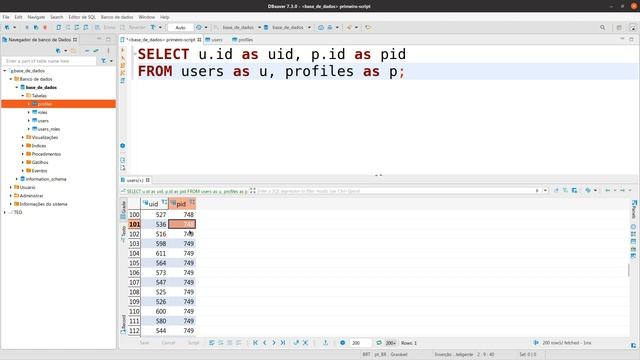Screen dimensions: 640x360
Task: Open the Edit menu
Action: (x=18, y=17)
